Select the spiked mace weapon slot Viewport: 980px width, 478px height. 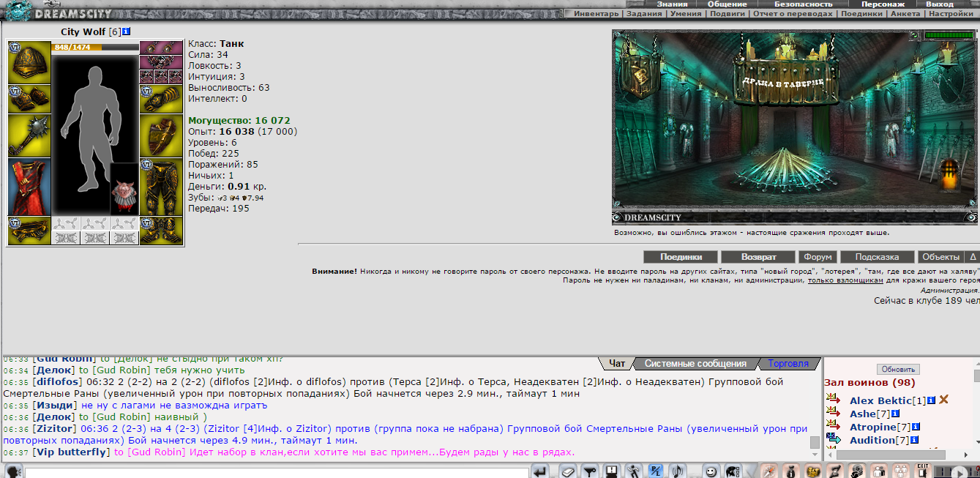point(29,136)
